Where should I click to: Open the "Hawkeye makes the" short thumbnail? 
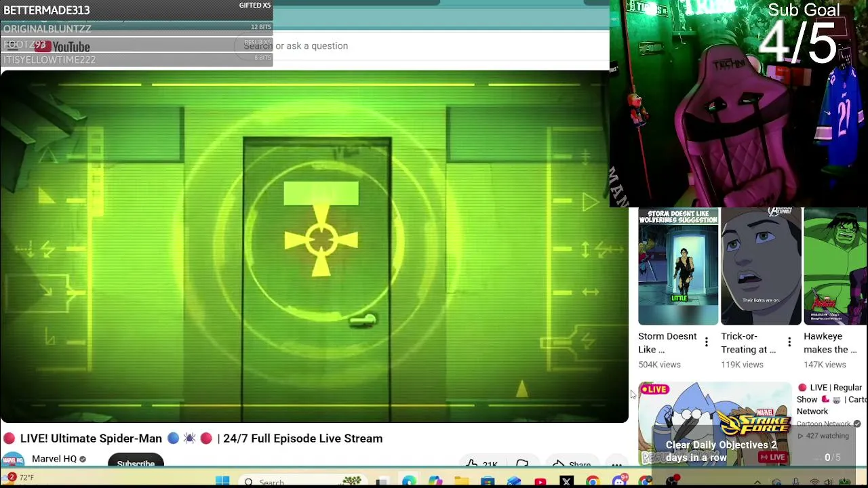[835, 267]
